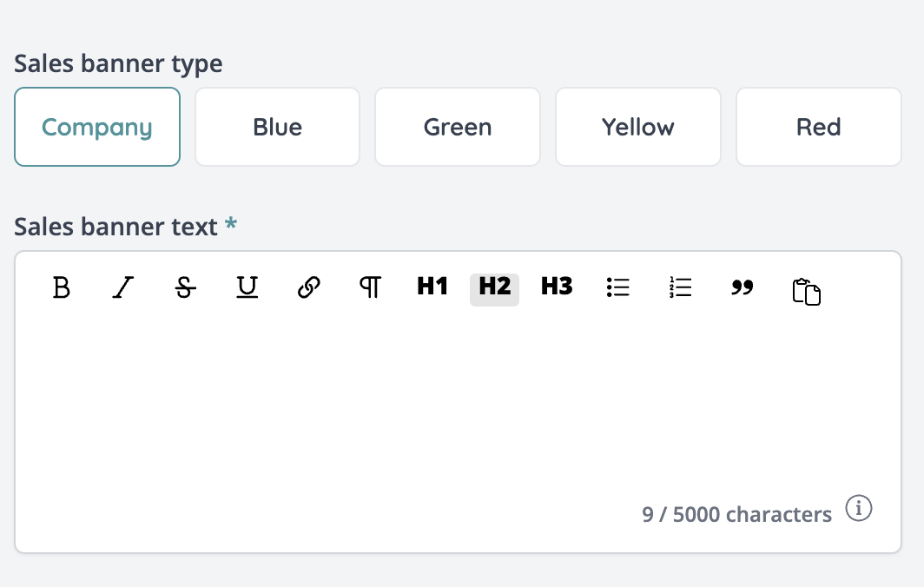Underline the selected banner text
The image size is (924, 587).
(247, 287)
